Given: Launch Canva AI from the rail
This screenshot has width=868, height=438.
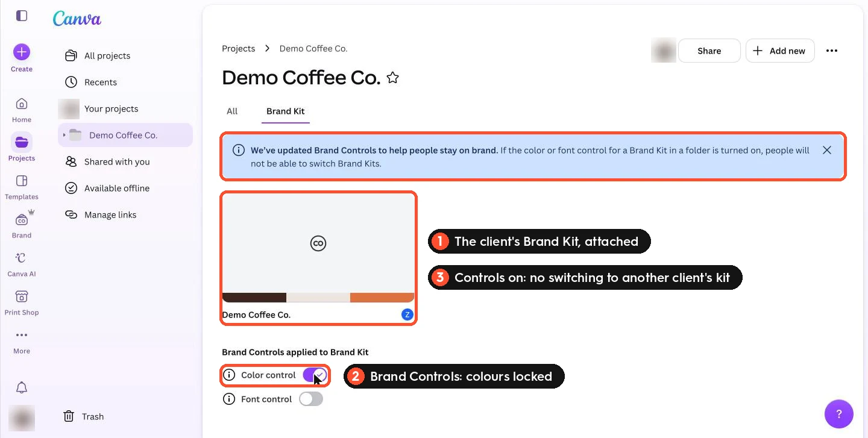Looking at the screenshot, I should click(x=22, y=264).
